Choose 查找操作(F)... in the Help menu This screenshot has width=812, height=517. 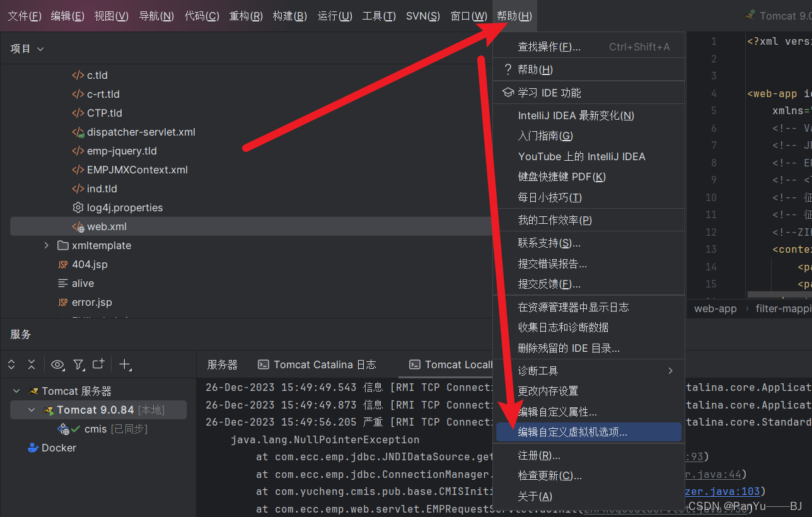pos(589,47)
